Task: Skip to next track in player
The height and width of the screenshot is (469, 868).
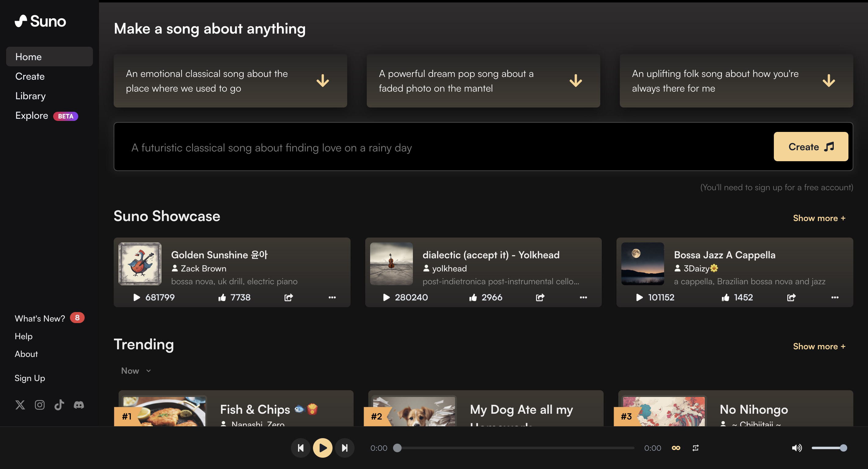Action: coord(344,448)
